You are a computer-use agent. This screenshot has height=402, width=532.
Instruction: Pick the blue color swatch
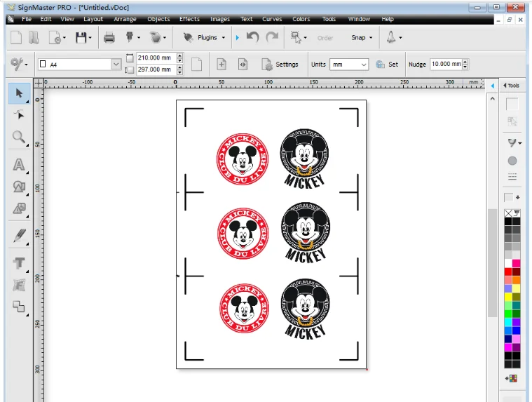point(516,330)
